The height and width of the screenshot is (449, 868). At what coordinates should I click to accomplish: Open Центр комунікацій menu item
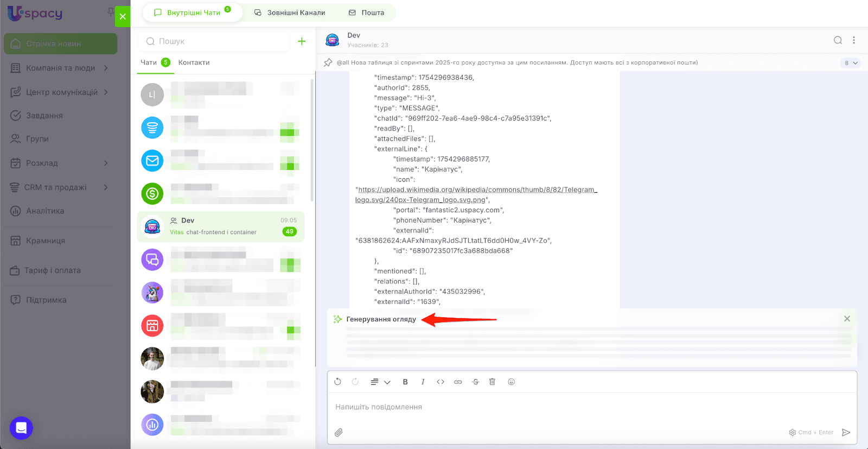pyautogui.click(x=62, y=92)
